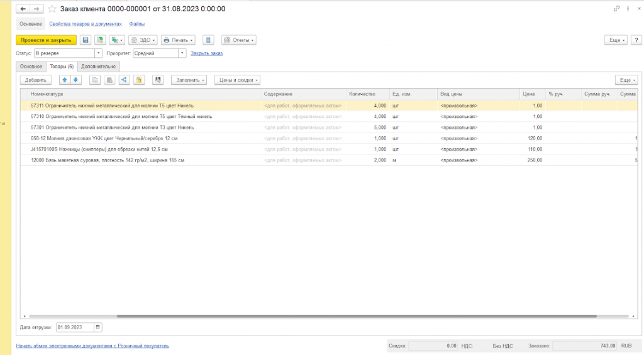Viewport: 644px width, 355px height.
Task: Click the Закрыть заказ link
Action: (x=206, y=53)
